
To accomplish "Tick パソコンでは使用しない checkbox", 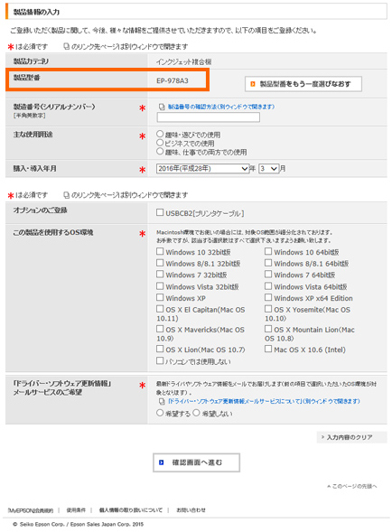I will pos(160,360).
